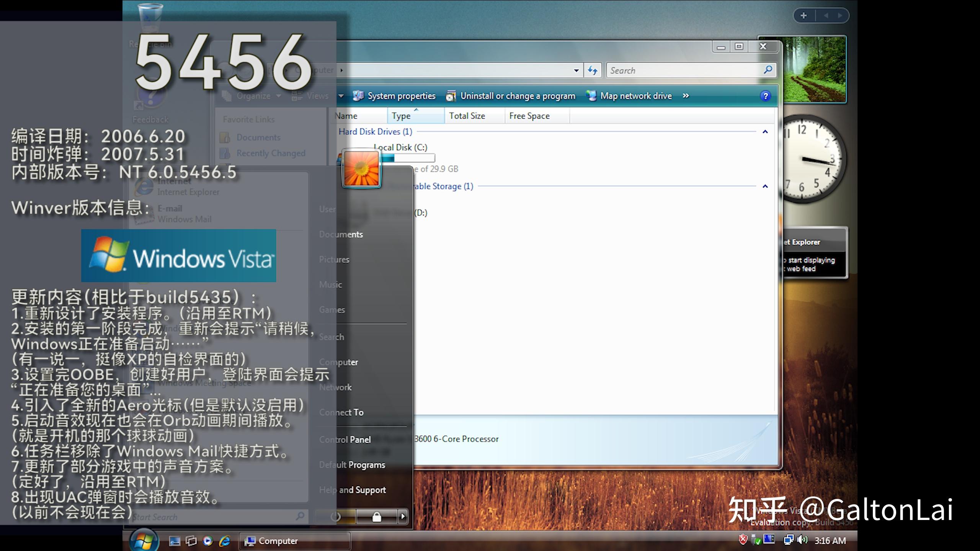The image size is (980, 551).
Task: Click the Switch between windows quick launch icon
Action: pyautogui.click(x=191, y=541)
